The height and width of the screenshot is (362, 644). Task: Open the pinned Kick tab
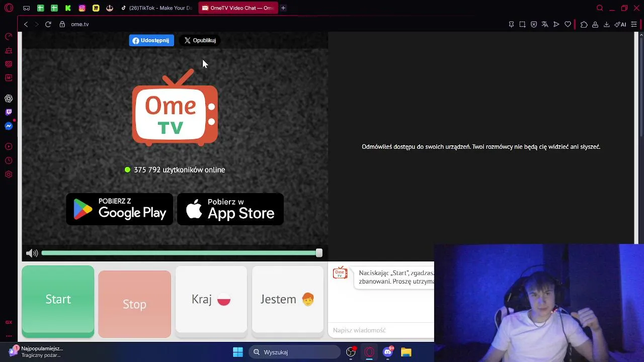tap(68, 8)
